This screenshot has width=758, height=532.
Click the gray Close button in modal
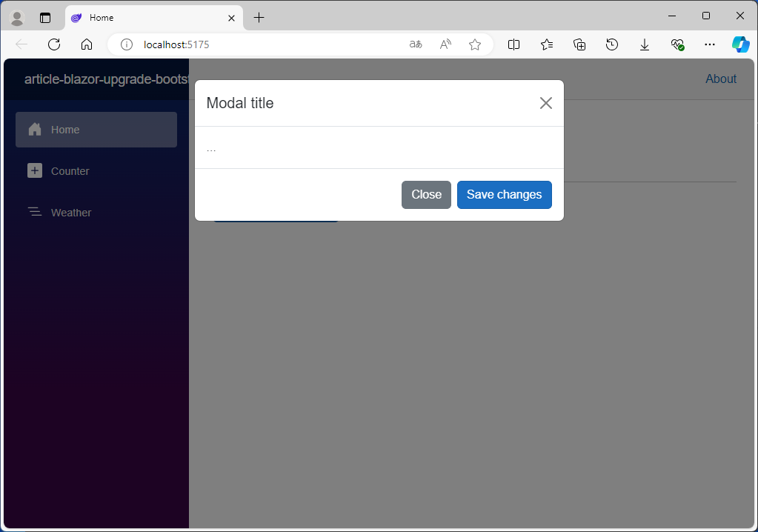coord(426,195)
